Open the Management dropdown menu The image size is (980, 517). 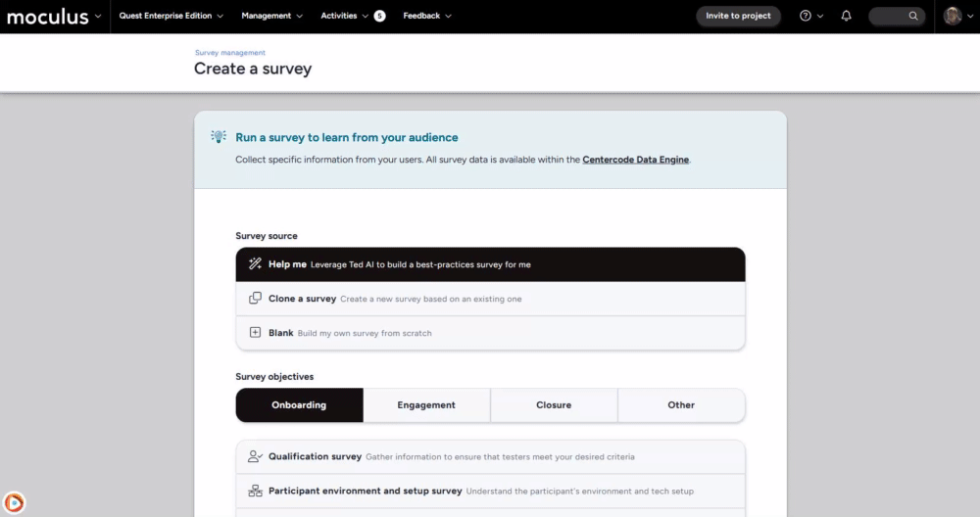click(271, 16)
